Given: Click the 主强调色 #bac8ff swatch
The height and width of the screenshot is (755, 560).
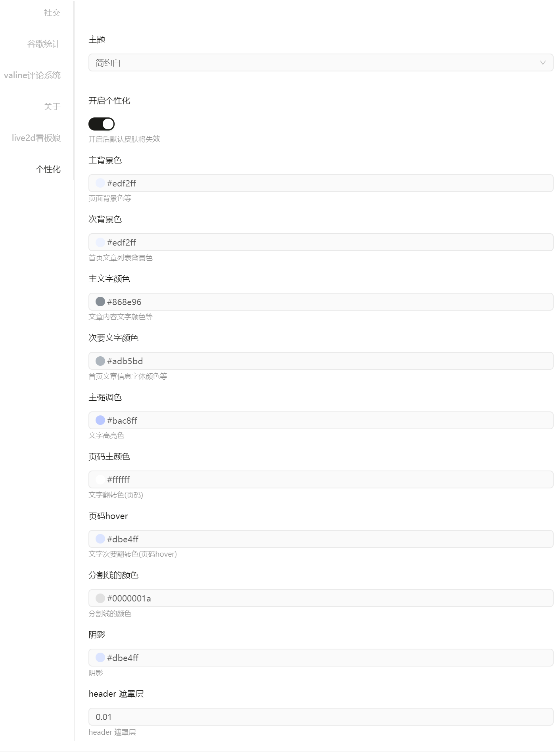Looking at the screenshot, I should point(100,420).
